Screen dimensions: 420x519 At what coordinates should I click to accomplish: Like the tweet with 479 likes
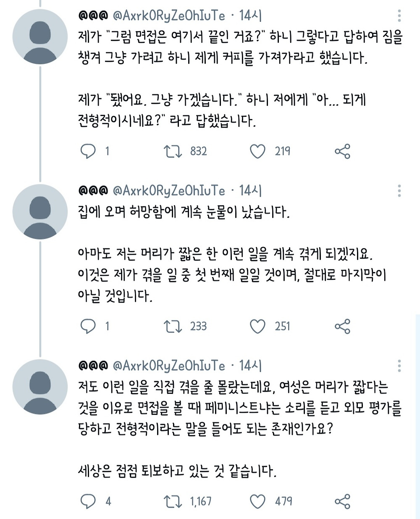257,501
